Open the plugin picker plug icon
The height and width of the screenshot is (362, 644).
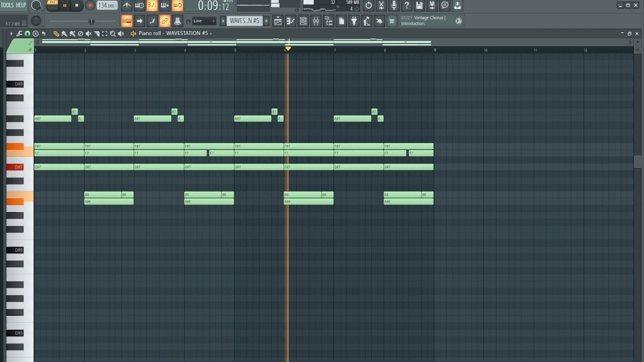[354, 21]
